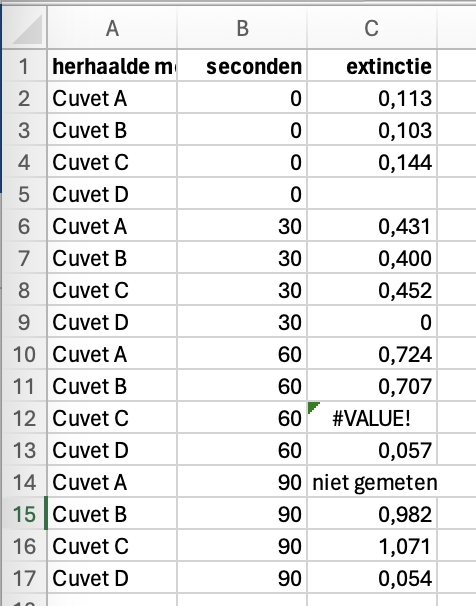Select empty extinctie cell for Cuvet D row 5

coord(372,194)
